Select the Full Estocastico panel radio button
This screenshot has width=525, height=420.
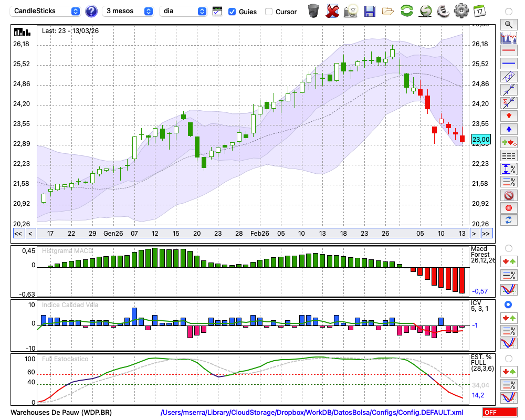tap(509, 359)
